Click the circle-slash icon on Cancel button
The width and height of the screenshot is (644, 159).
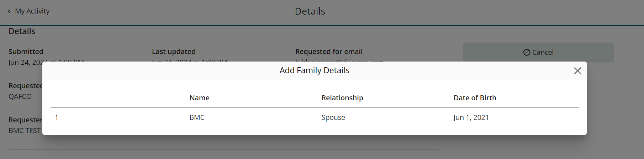coord(527,52)
